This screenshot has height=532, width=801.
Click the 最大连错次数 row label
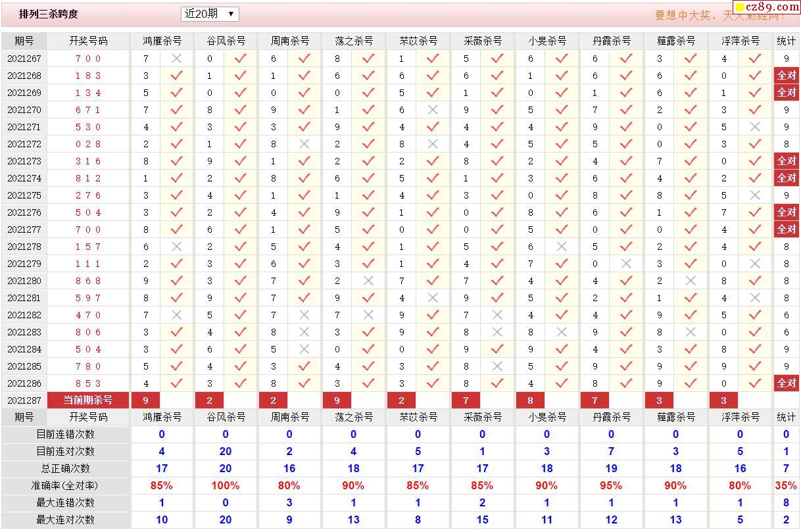point(65,503)
